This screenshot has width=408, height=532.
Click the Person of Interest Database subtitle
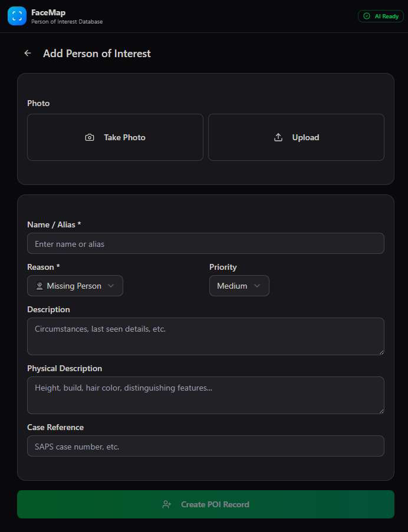pyautogui.click(x=67, y=22)
